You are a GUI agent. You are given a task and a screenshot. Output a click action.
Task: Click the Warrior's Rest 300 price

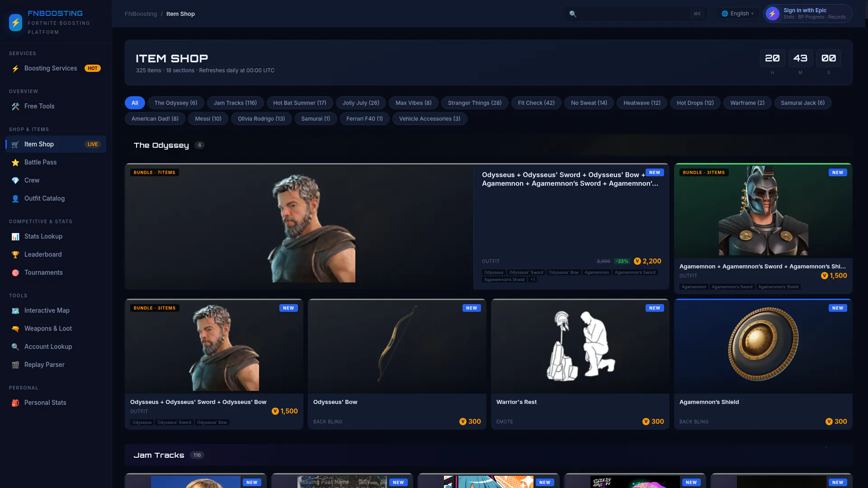[653, 422]
